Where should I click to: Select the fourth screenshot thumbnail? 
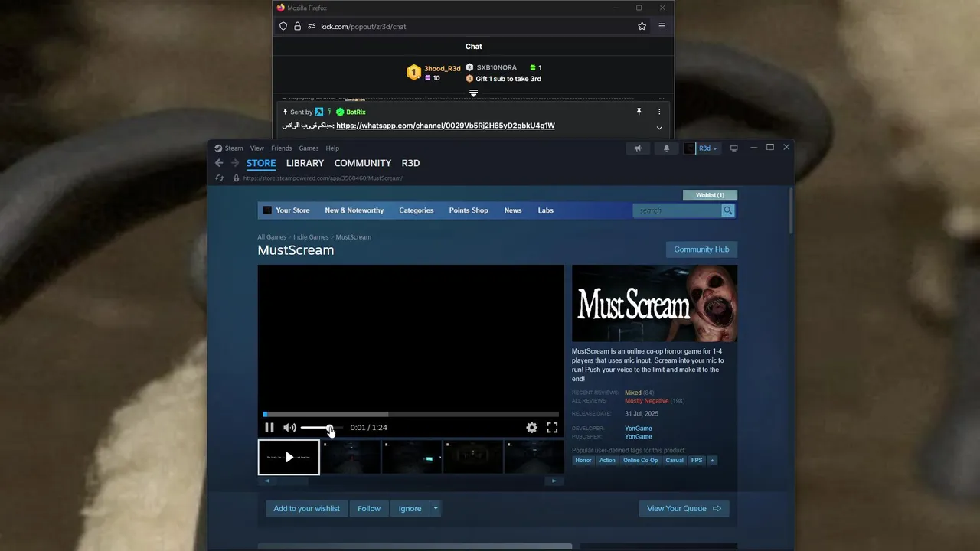[x=473, y=457]
